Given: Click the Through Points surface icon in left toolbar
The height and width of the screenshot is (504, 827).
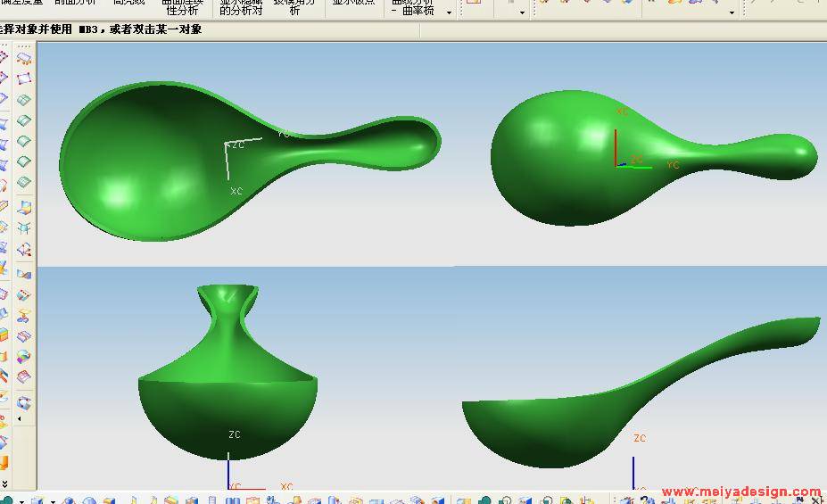Looking at the screenshot, I should 24,59.
